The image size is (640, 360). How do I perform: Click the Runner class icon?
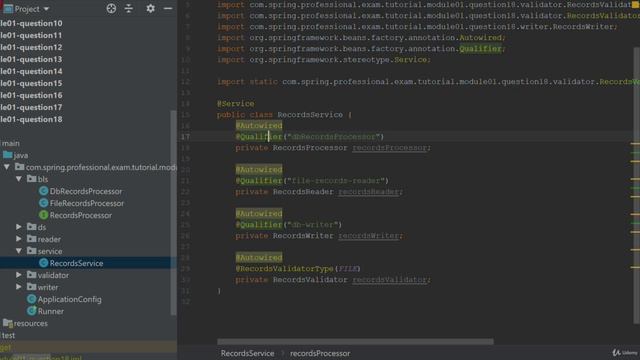(31, 311)
